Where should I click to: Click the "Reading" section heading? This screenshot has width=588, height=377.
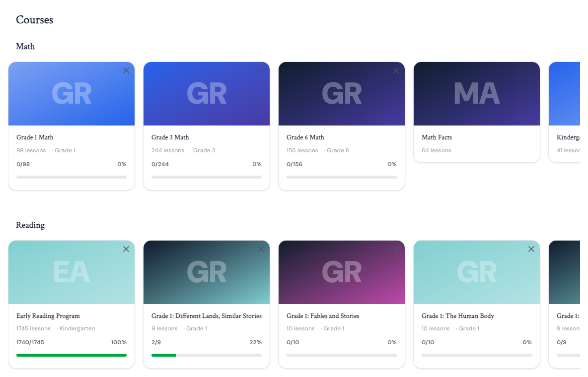[x=30, y=225]
